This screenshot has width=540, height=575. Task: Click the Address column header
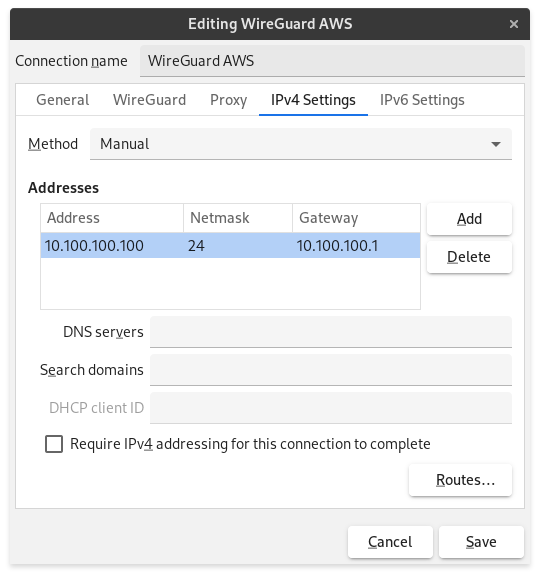tap(112, 218)
